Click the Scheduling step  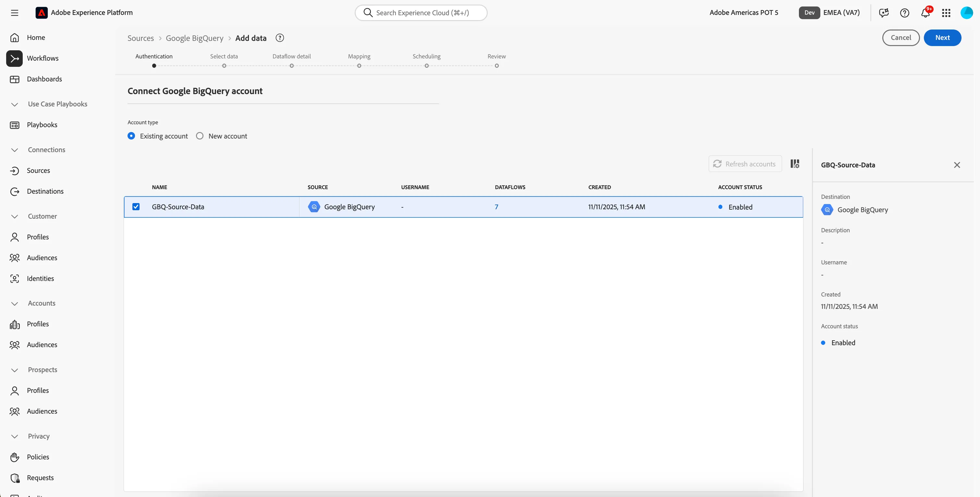click(x=426, y=60)
